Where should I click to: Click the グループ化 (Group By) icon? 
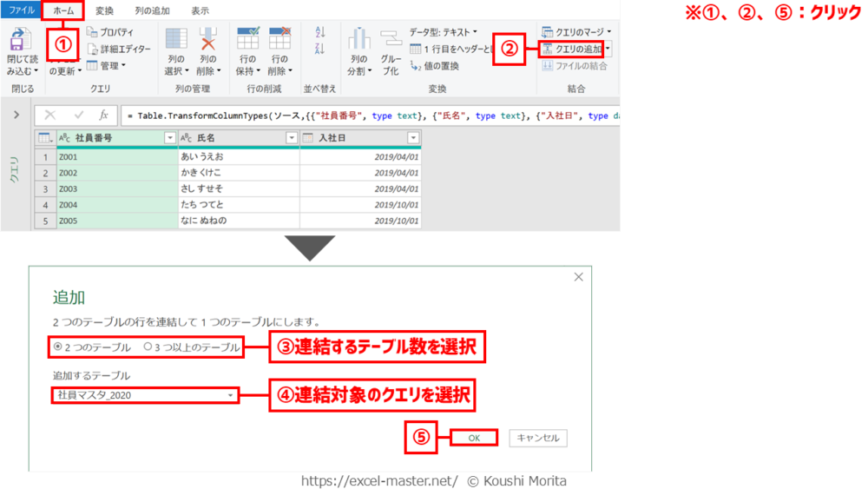[391, 41]
